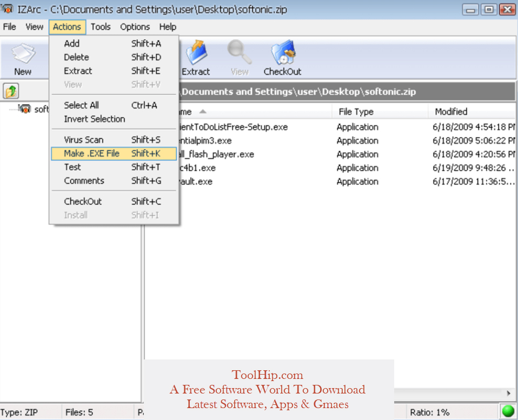The image size is (518, 420).
Task: Click the archive path header bar
Action: click(347, 91)
